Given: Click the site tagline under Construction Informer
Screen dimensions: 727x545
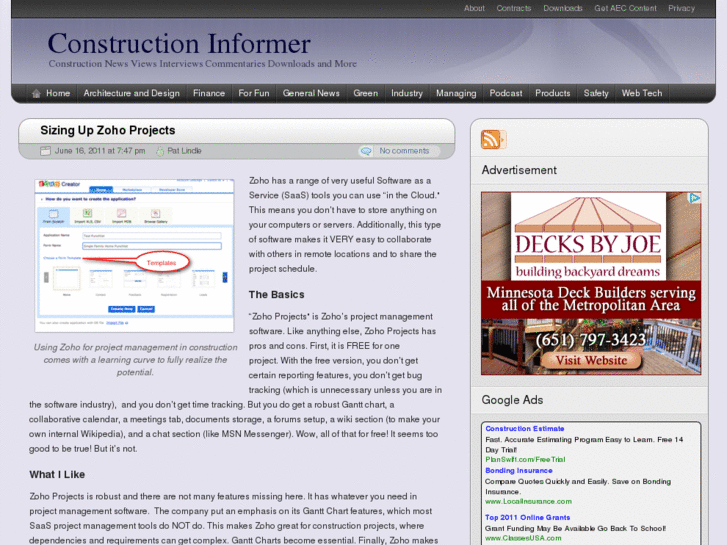Looking at the screenshot, I should (x=203, y=64).
